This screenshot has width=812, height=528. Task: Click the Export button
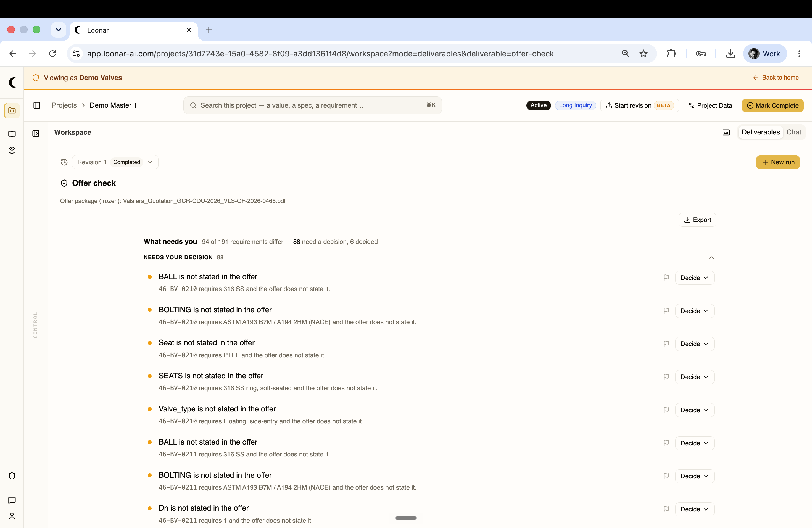click(697, 220)
